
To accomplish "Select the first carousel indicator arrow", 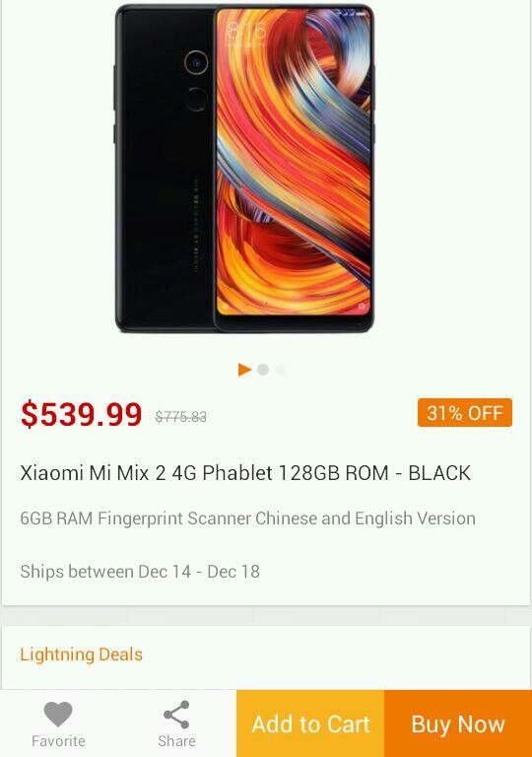I will 244,370.
